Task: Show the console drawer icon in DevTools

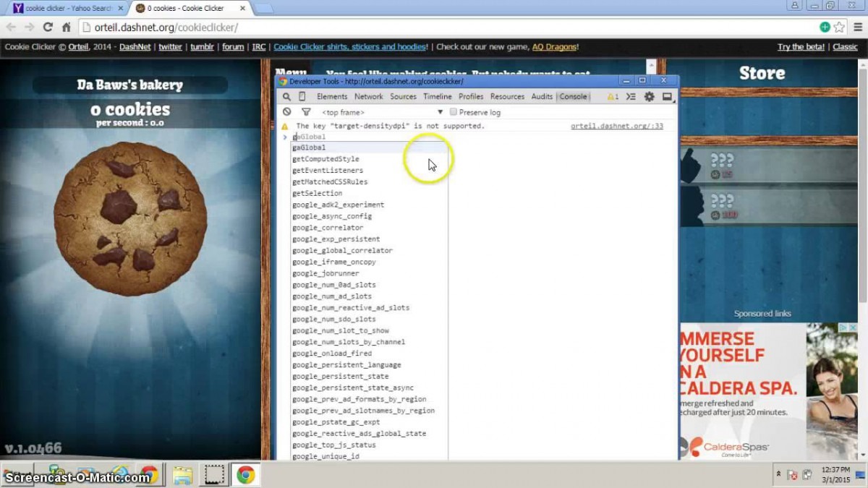Action: [631, 97]
